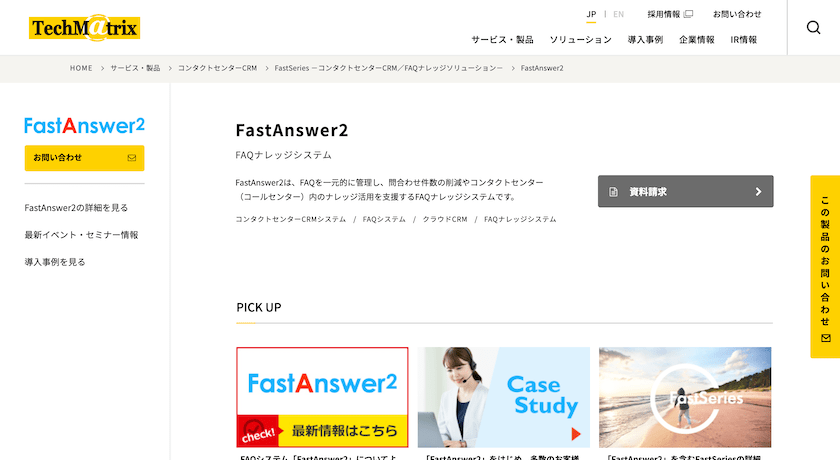This screenshot has width=840, height=460.
Task: Open the Case Study thumbnail
Action: click(x=504, y=397)
